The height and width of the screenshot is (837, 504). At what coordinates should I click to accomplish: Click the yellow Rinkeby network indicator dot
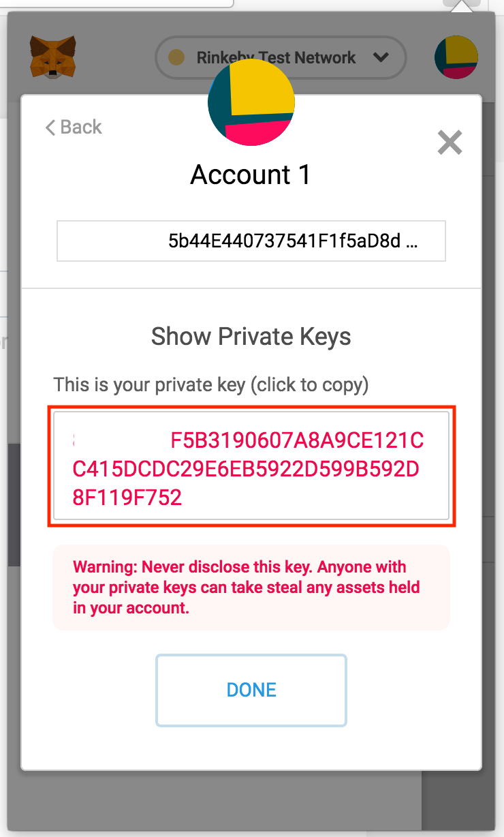click(176, 58)
